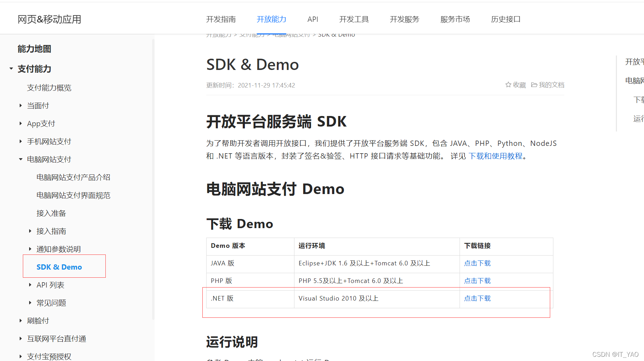Expand the API 列表 tree arrow
Screen dimensions: 644x361
(30, 285)
